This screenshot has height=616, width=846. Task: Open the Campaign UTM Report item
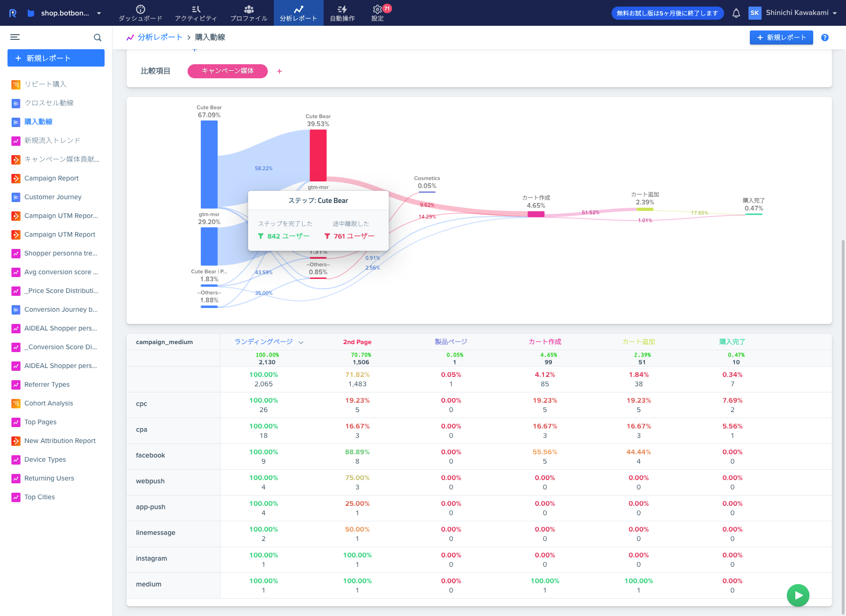tap(60, 234)
